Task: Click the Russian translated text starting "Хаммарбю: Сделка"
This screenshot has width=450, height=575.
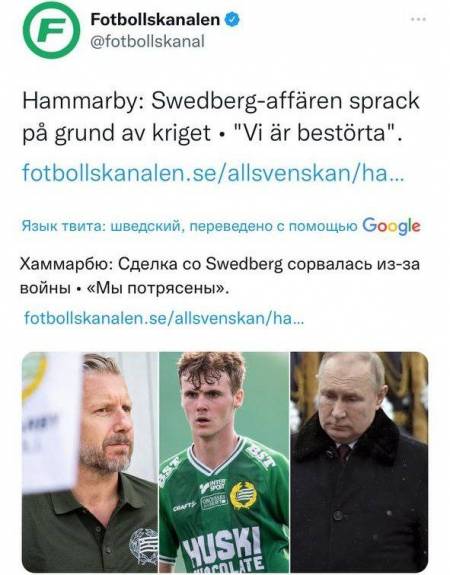Action: pyautogui.click(x=219, y=276)
